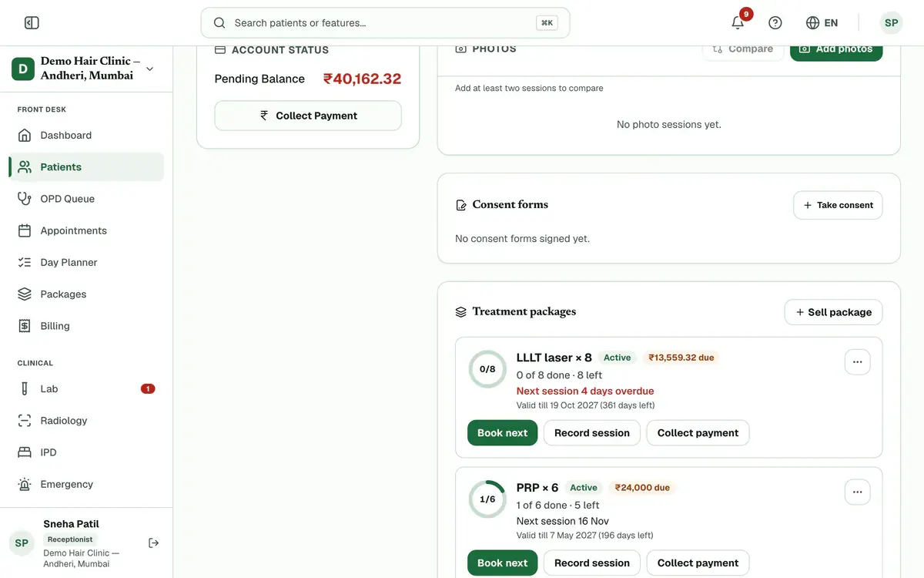Click the IPD bed icon
The image size is (924, 578).
pos(25,452)
